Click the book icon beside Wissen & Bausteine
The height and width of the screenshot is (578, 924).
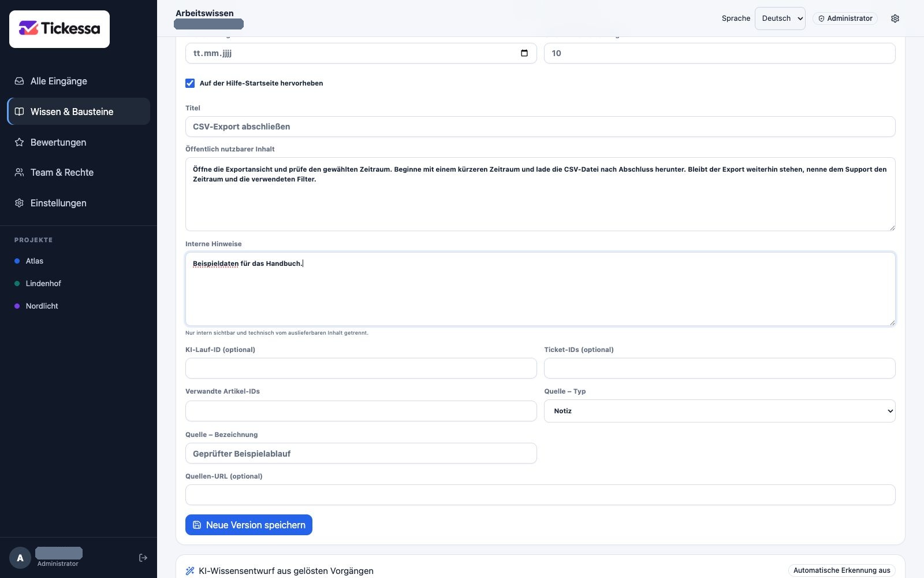click(x=19, y=112)
